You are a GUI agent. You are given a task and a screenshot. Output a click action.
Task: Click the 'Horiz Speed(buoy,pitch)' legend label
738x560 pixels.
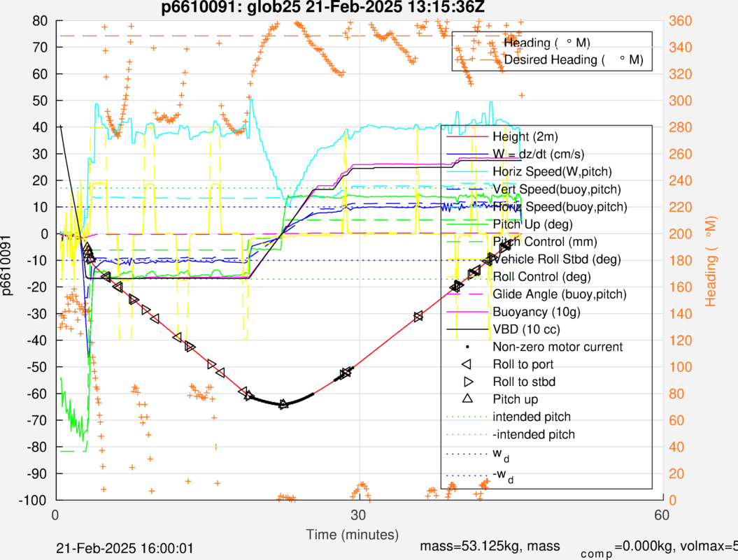pos(560,206)
